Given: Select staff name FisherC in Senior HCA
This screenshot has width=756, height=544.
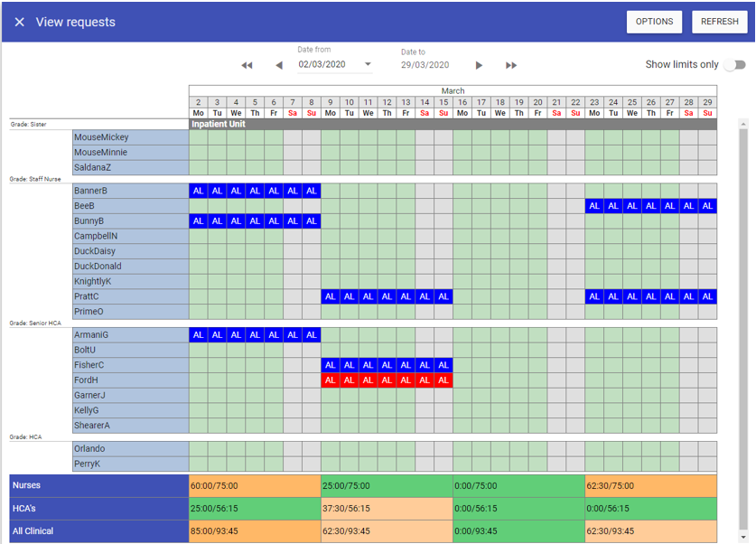Looking at the screenshot, I should point(131,365).
